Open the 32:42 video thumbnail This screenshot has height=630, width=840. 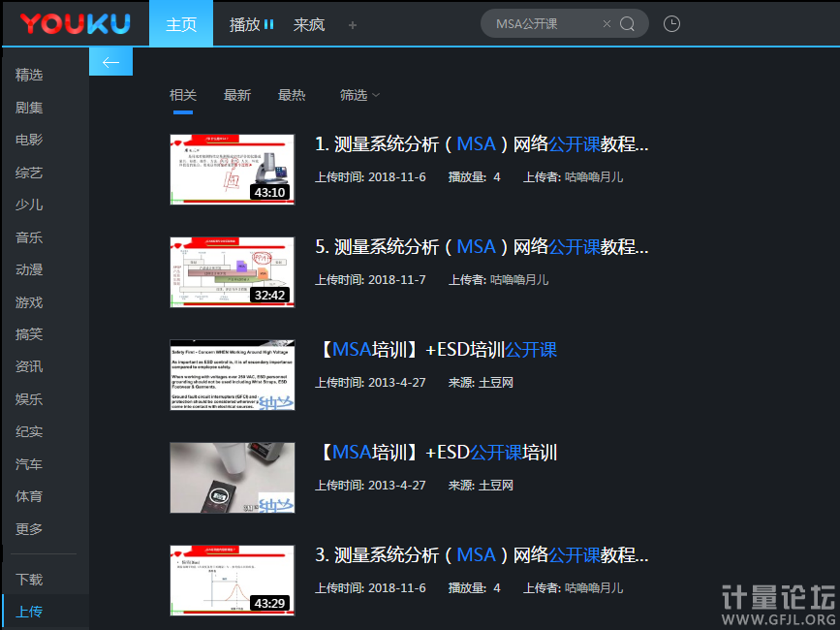pyautogui.click(x=232, y=271)
